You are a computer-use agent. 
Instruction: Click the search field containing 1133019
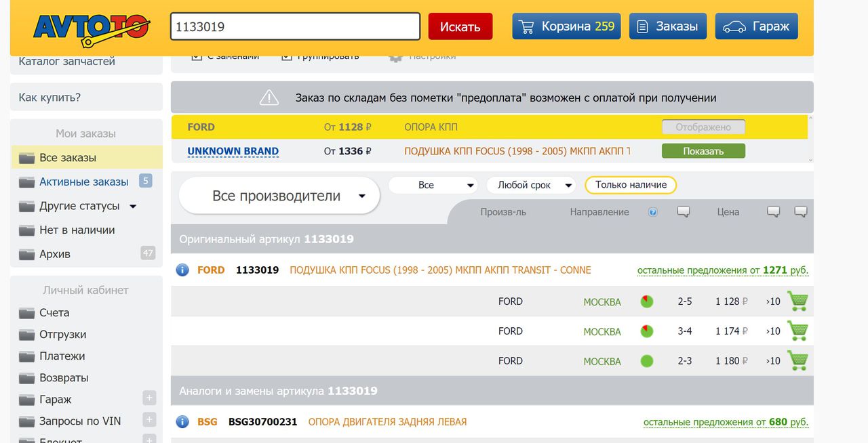point(295,26)
